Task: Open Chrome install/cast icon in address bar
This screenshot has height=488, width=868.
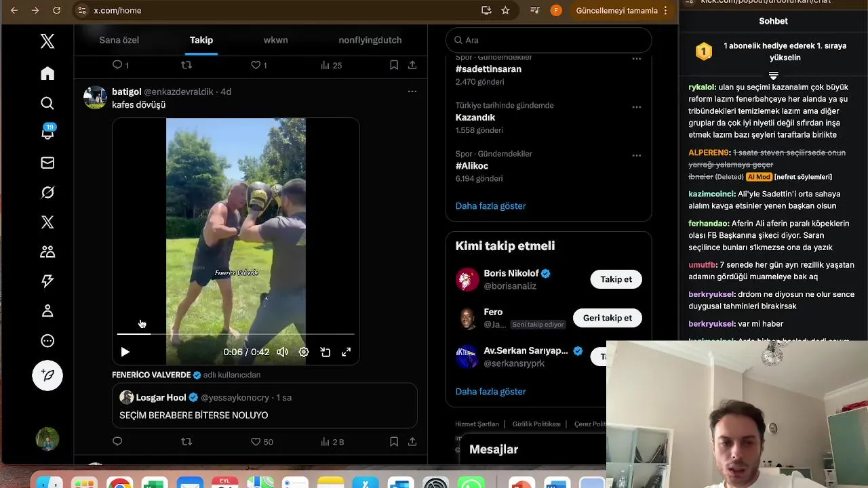Action: point(486,10)
